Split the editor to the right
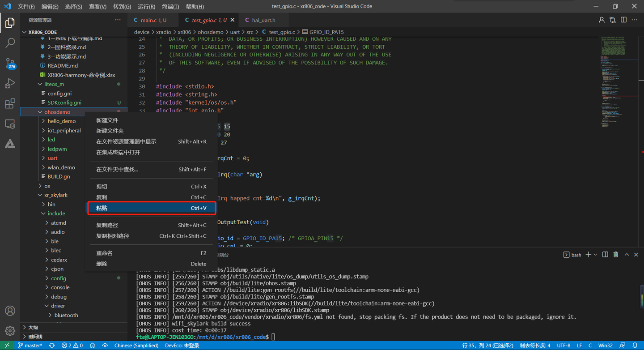 (x=623, y=20)
